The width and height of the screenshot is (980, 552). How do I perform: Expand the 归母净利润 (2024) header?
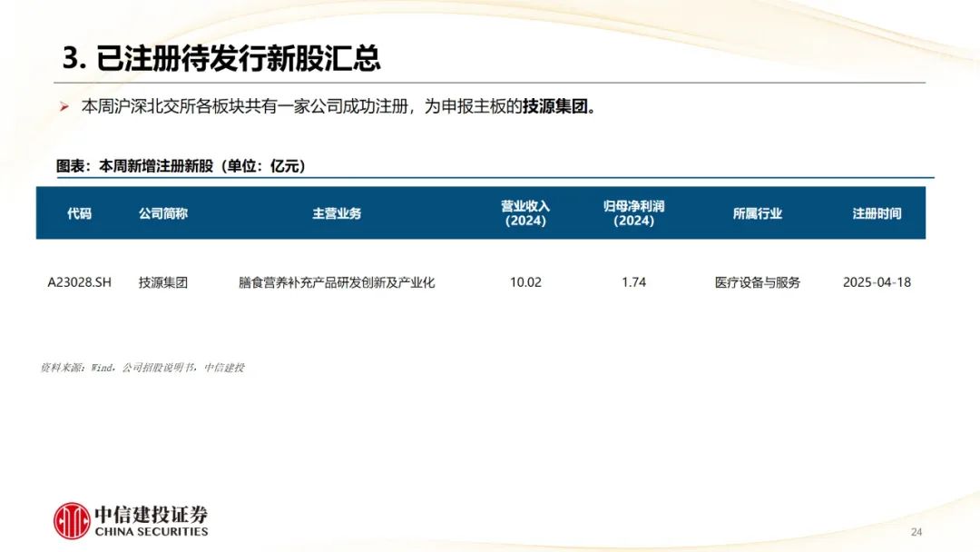point(634,213)
